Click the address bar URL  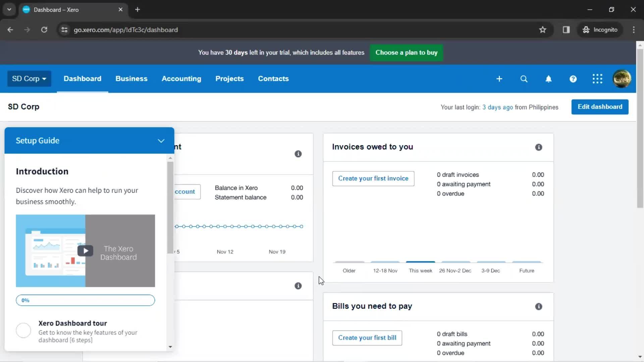coord(126,30)
